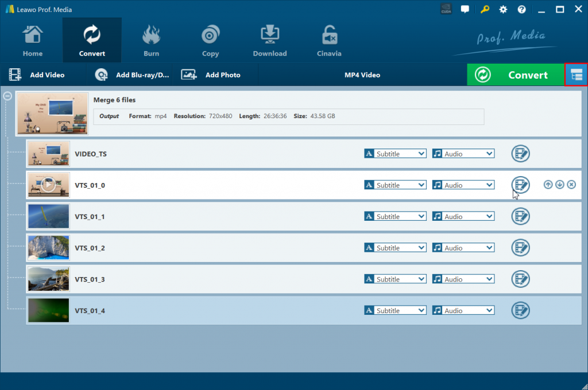This screenshot has height=390, width=588.
Task: Select the VTS_01_2 file name
Action: pyautogui.click(x=90, y=248)
